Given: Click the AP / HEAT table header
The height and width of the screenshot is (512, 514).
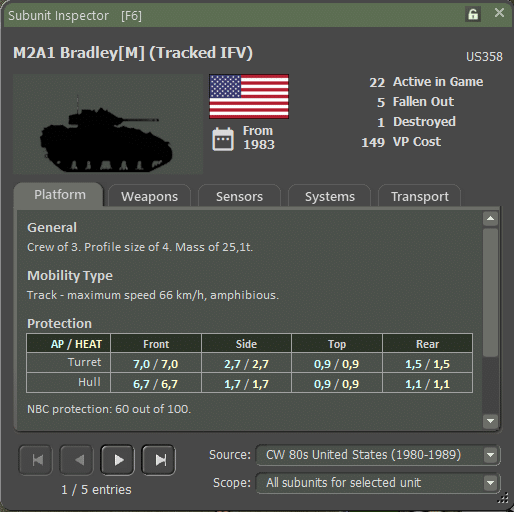Looking at the screenshot, I should pos(68,343).
